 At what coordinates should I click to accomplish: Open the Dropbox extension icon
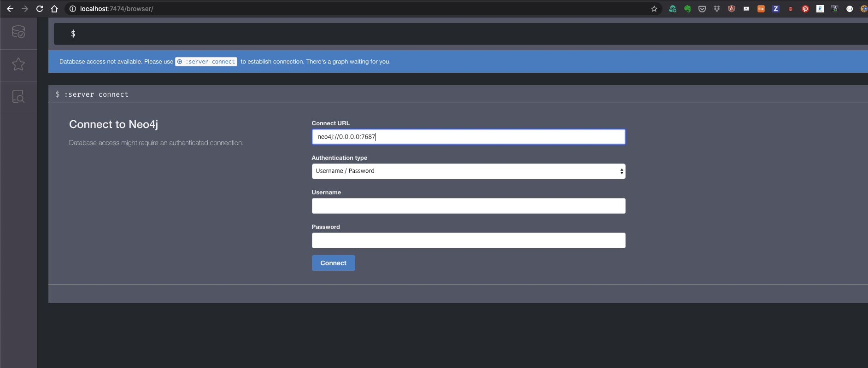(717, 9)
